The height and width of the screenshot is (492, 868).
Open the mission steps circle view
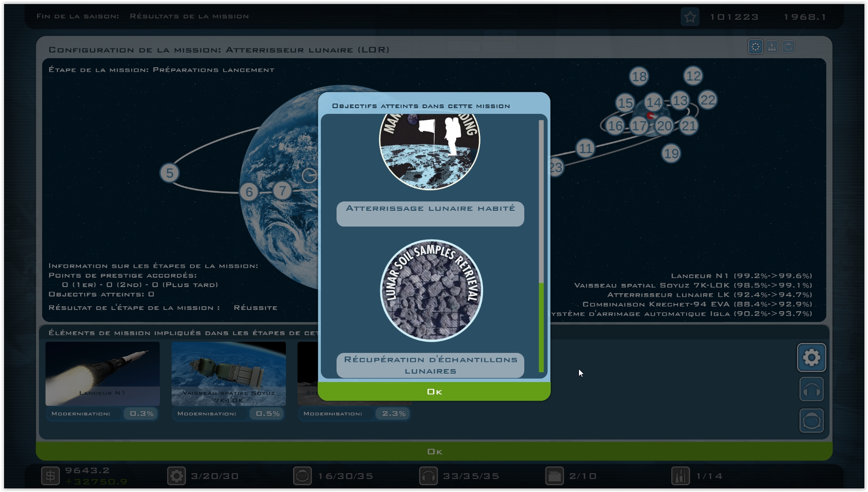click(x=755, y=47)
